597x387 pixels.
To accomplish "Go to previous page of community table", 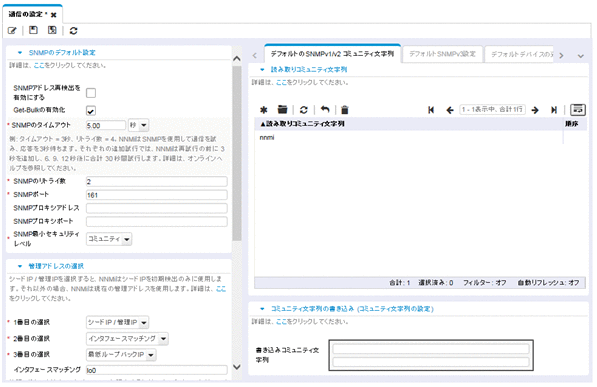I will coord(450,110).
